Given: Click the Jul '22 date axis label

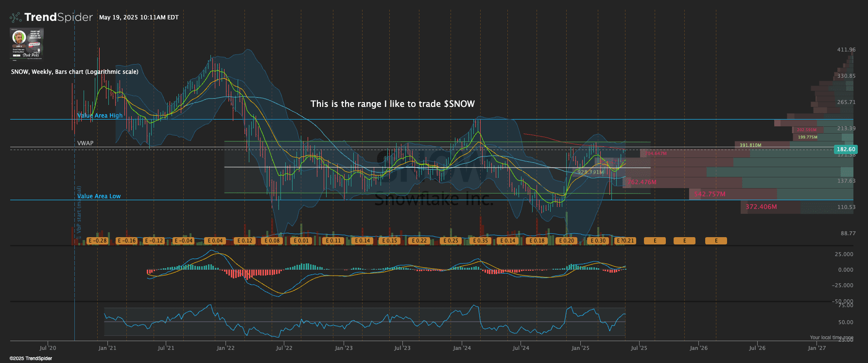Looking at the screenshot, I should [284, 348].
